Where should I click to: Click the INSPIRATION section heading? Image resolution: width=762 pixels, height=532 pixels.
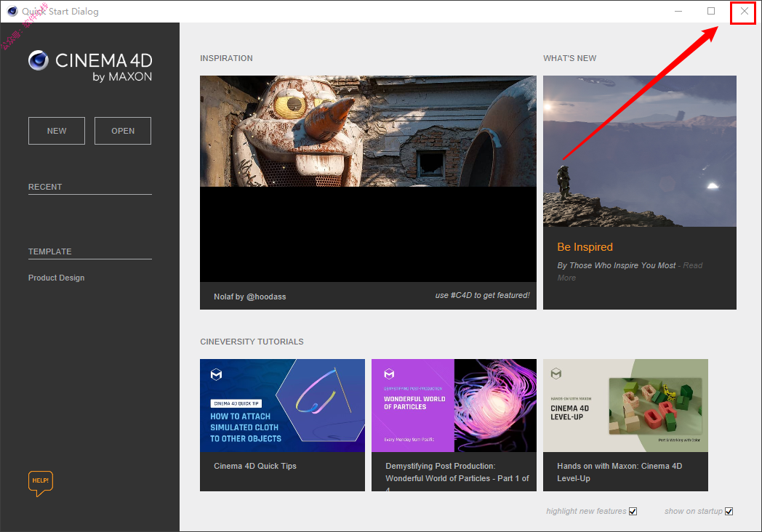click(226, 58)
